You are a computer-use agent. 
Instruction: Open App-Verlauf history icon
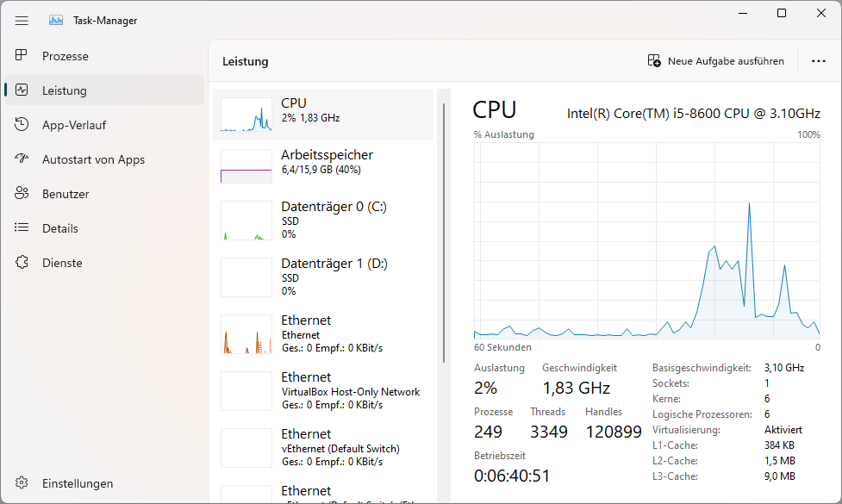[x=22, y=125]
